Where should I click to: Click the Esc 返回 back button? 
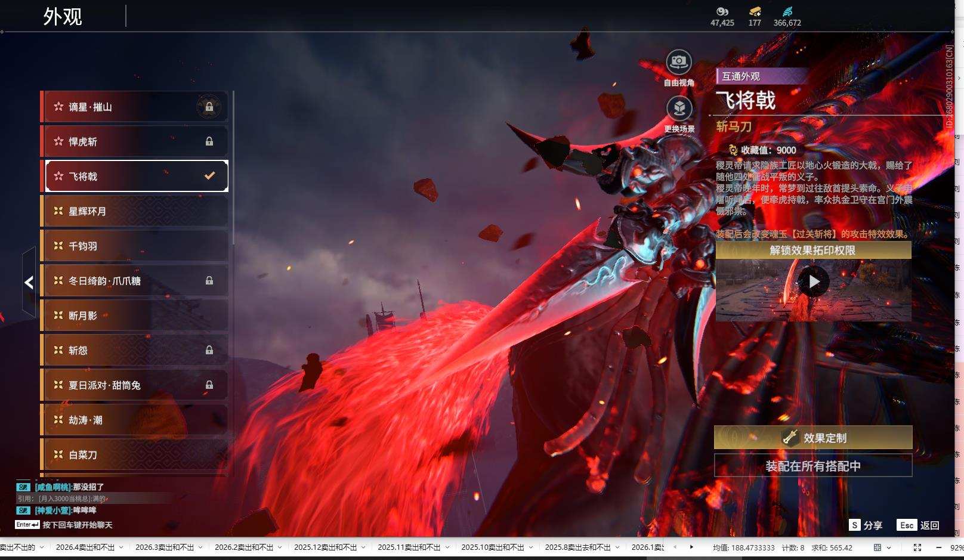(918, 525)
